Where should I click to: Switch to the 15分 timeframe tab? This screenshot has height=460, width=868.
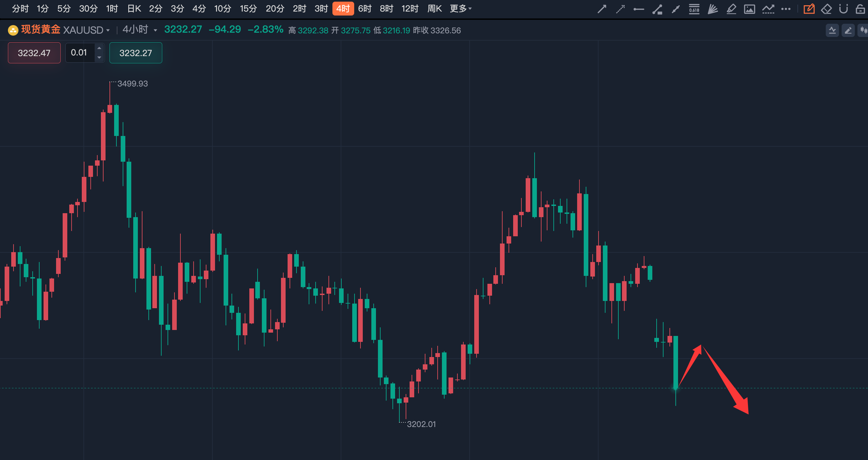point(248,9)
